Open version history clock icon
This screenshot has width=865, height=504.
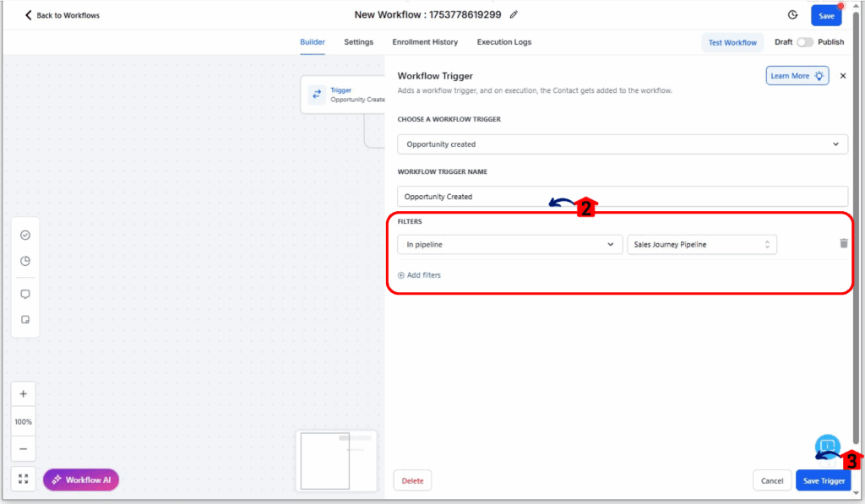click(792, 15)
